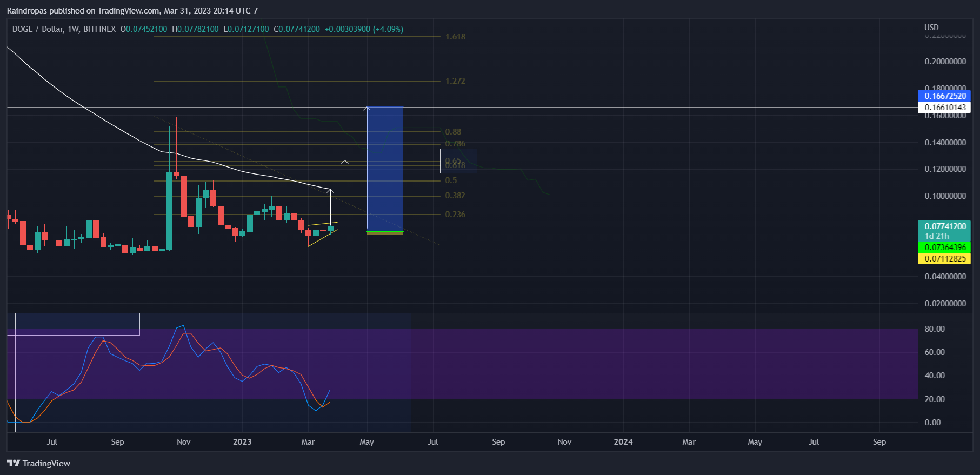Click the high value H0.07782100
Screen dimensions: 980x475
point(195,29)
